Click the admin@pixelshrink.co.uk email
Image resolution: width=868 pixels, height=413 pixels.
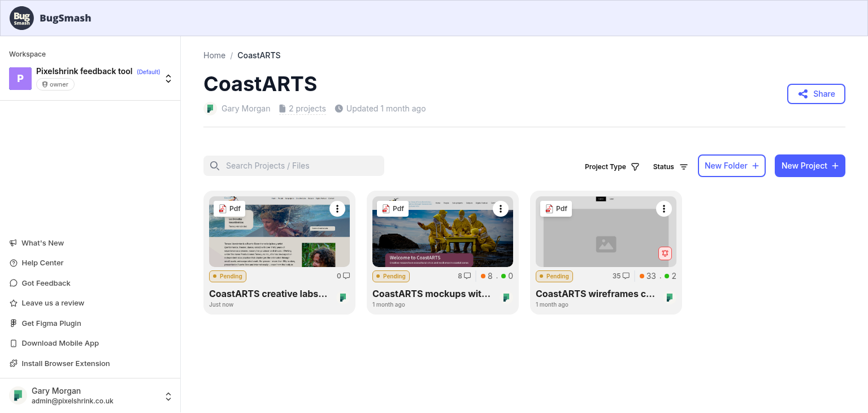point(72,401)
